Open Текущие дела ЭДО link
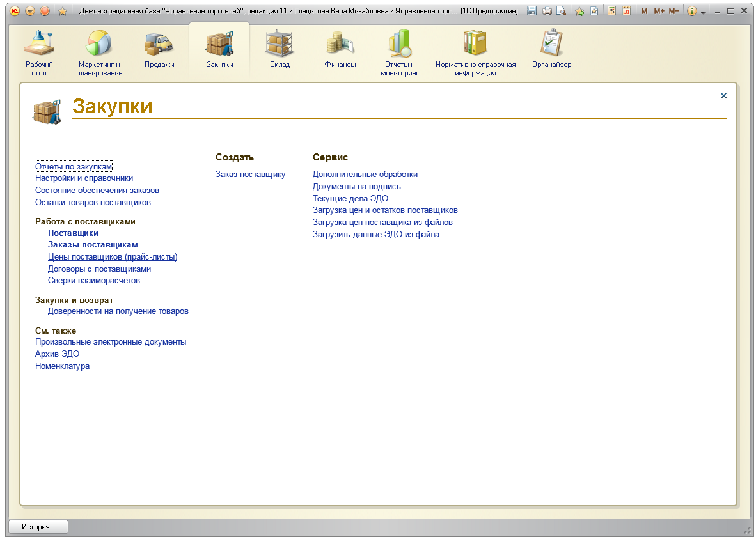Image resolution: width=756 pixels, height=539 pixels. coord(350,198)
